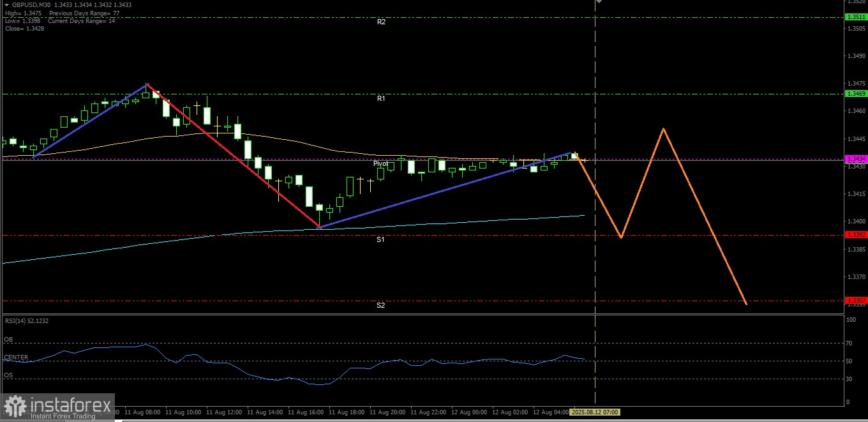
Task: Click the triangle icon beside GBPUSD,M30 title
Action: tap(7, 4)
